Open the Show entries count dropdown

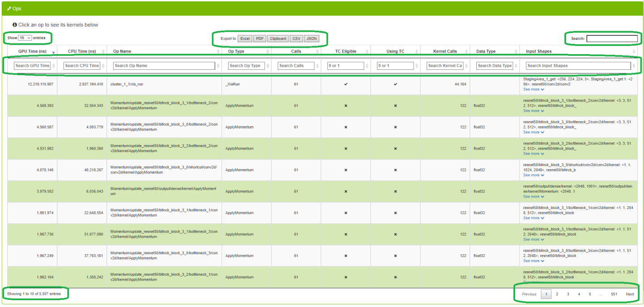(25, 38)
